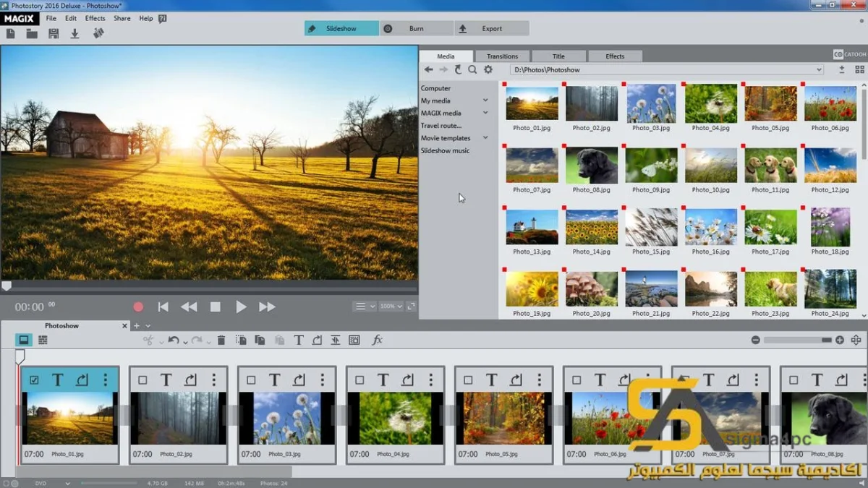Screen dimensions: 868x488
Task: Click the Burn button
Action: coord(417,28)
